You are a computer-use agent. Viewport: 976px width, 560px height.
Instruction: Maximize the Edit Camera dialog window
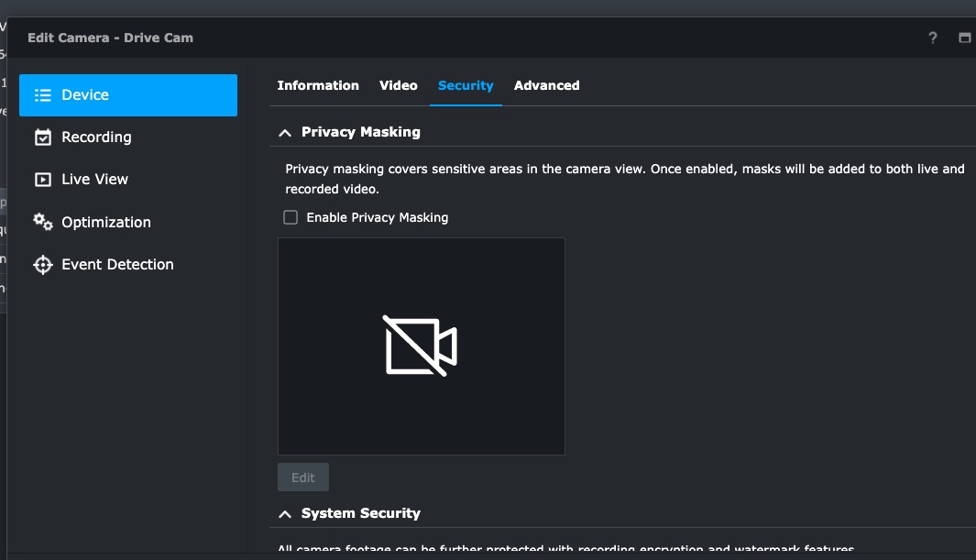(x=964, y=38)
